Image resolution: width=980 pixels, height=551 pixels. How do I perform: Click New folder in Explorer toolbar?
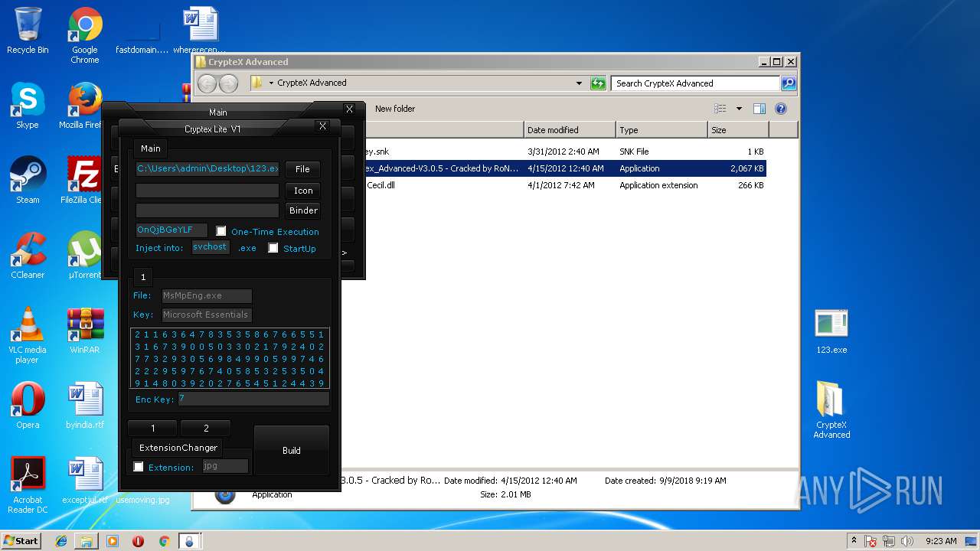click(395, 109)
